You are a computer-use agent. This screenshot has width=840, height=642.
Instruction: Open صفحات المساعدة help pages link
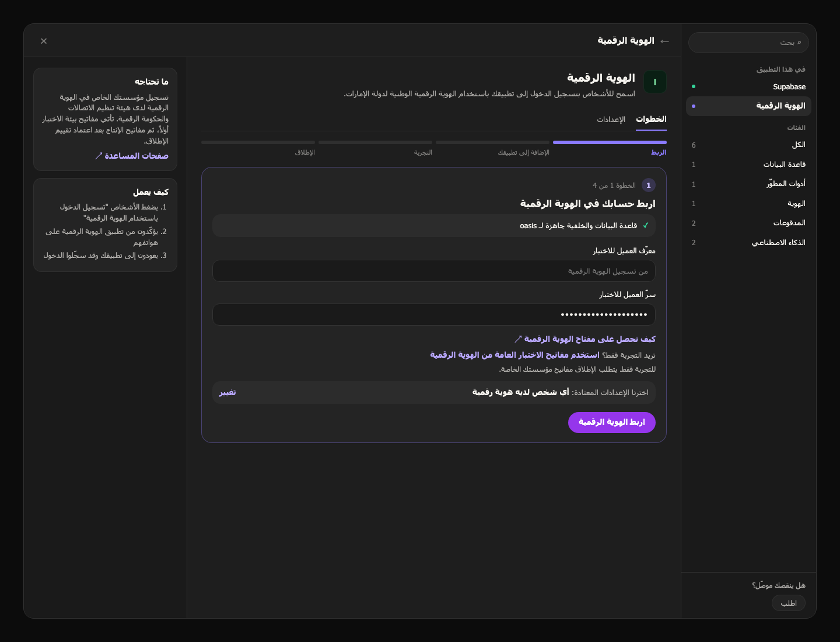coord(132,156)
